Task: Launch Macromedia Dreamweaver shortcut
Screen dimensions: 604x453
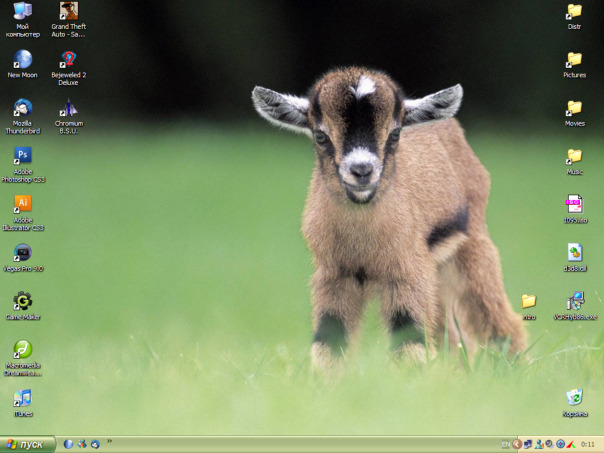Action: [x=22, y=349]
